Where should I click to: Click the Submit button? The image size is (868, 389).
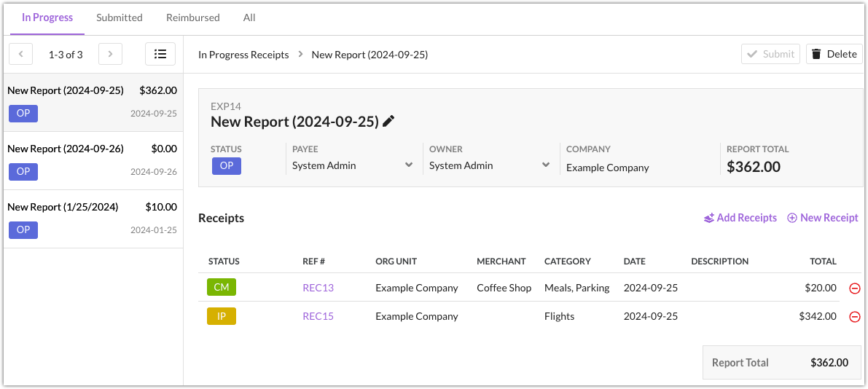[x=770, y=54]
